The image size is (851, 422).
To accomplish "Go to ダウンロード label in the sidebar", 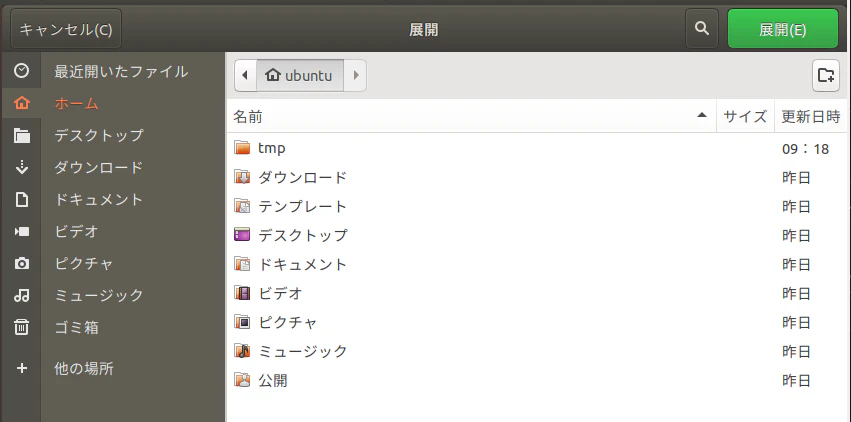I will click(98, 167).
